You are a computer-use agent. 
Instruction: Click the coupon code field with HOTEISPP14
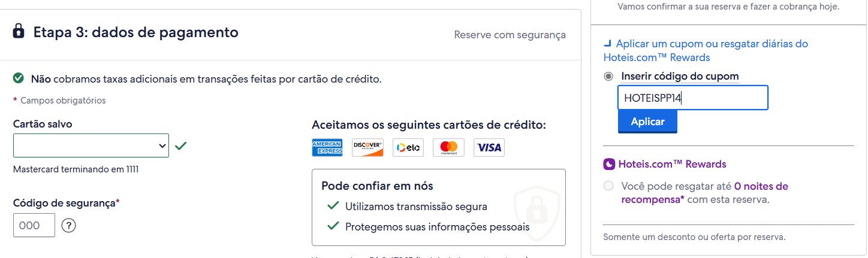693,98
